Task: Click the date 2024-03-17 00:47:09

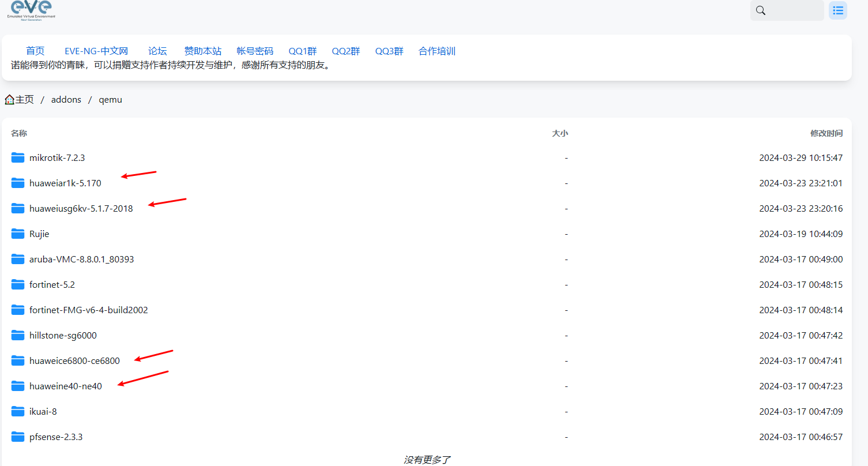Action: [801, 411]
